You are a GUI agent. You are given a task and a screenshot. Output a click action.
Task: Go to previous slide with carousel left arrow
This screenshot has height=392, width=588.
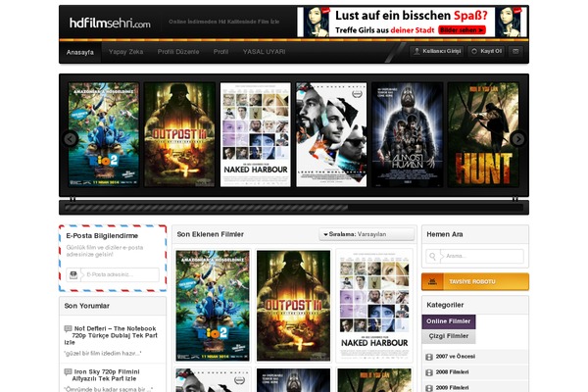point(71,139)
